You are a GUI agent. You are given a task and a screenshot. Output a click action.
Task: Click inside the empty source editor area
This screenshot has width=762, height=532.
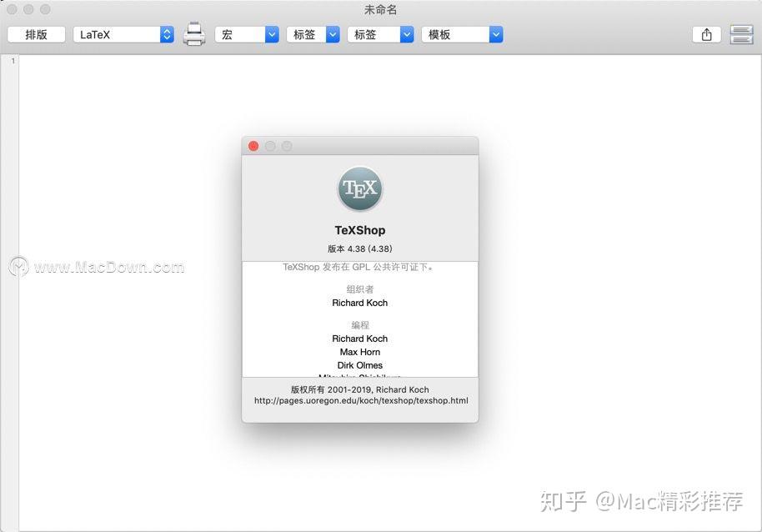(x=389, y=293)
